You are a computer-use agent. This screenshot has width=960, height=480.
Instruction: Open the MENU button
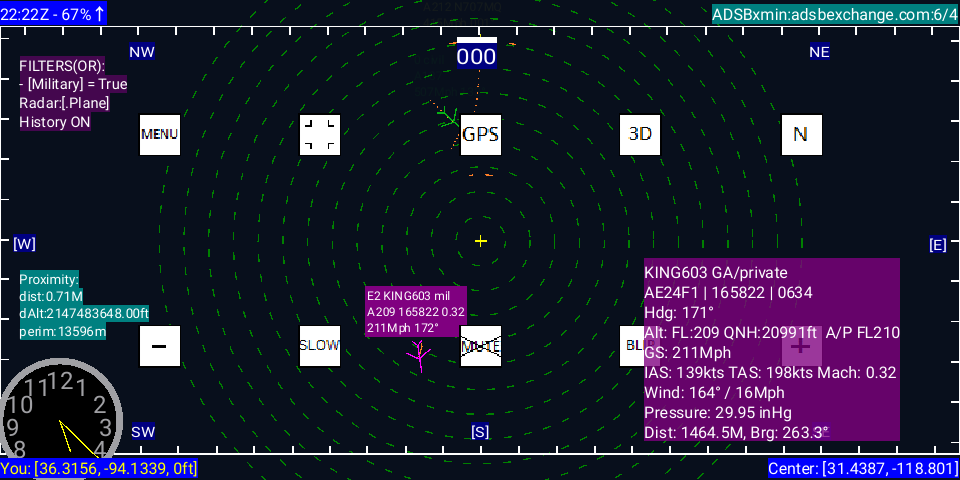160,134
